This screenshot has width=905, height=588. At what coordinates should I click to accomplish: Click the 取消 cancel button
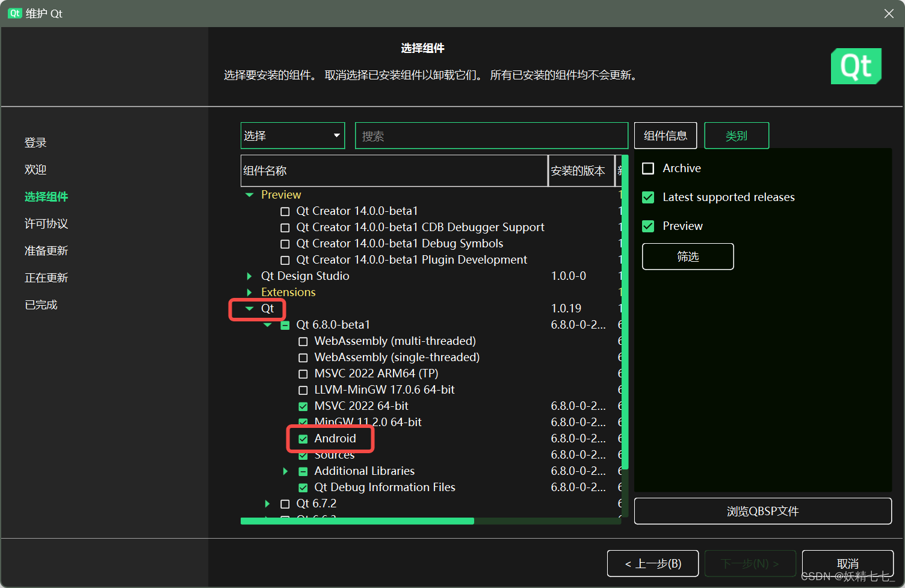848,563
